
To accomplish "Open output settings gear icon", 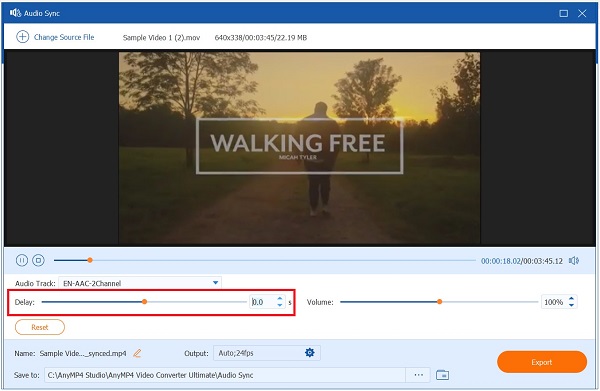I will tap(310, 353).
